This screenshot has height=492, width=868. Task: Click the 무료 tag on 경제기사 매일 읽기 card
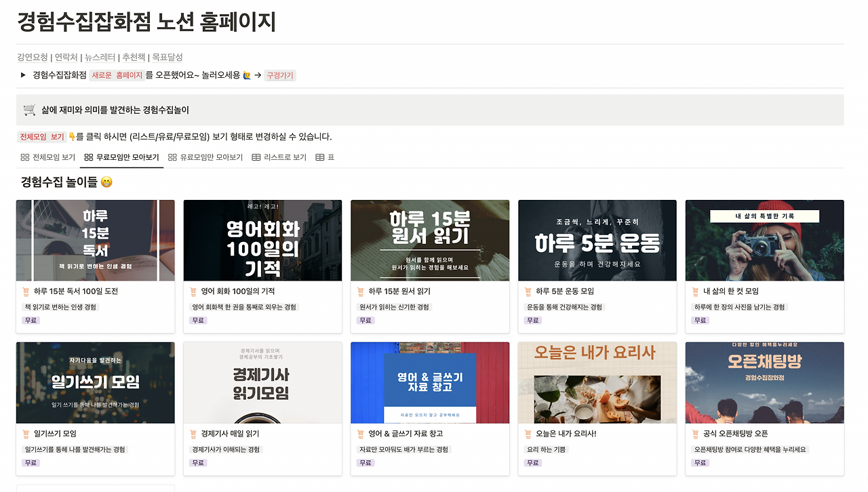(x=198, y=463)
